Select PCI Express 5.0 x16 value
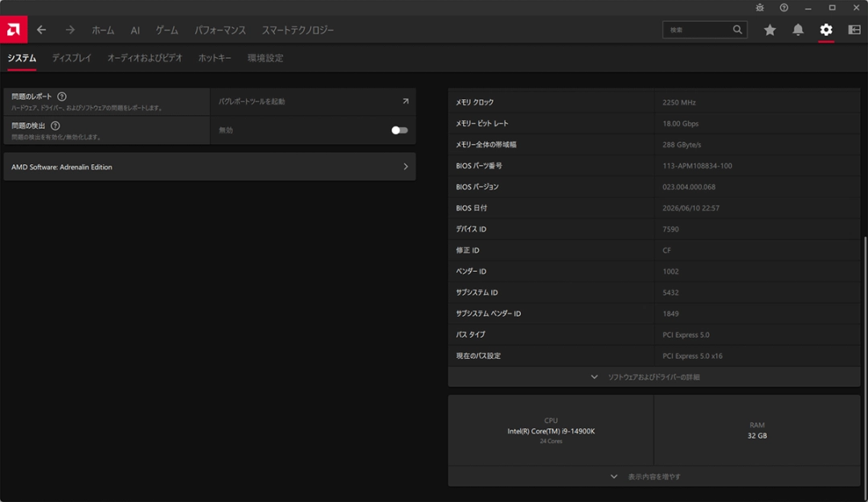This screenshot has width=868, height=502. [x=692, y=356]
